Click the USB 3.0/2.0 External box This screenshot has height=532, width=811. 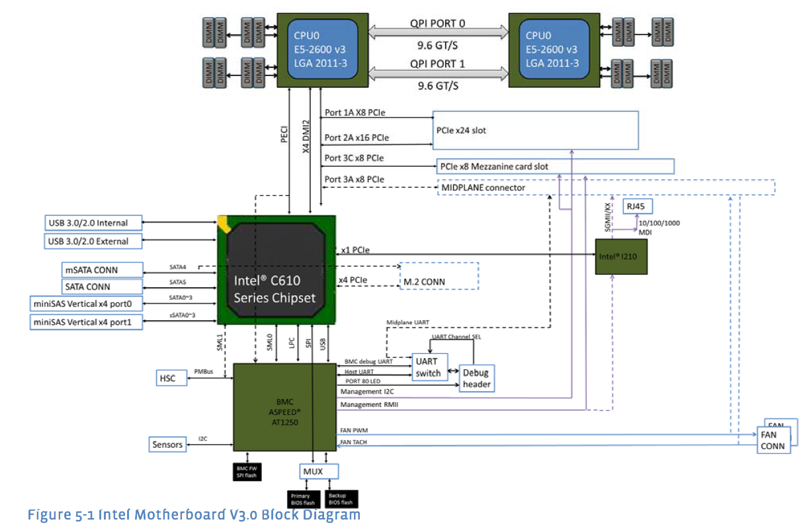tap(93, 242)
